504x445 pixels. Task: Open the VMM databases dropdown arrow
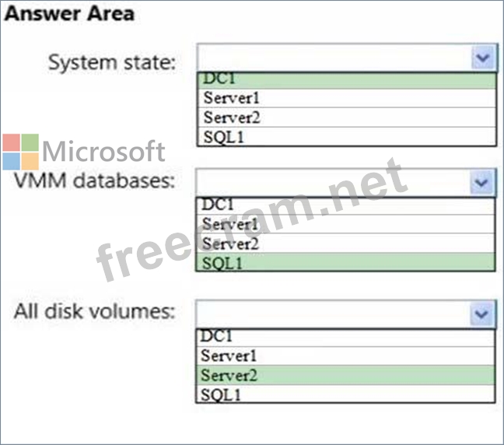[x=481, y=183]
